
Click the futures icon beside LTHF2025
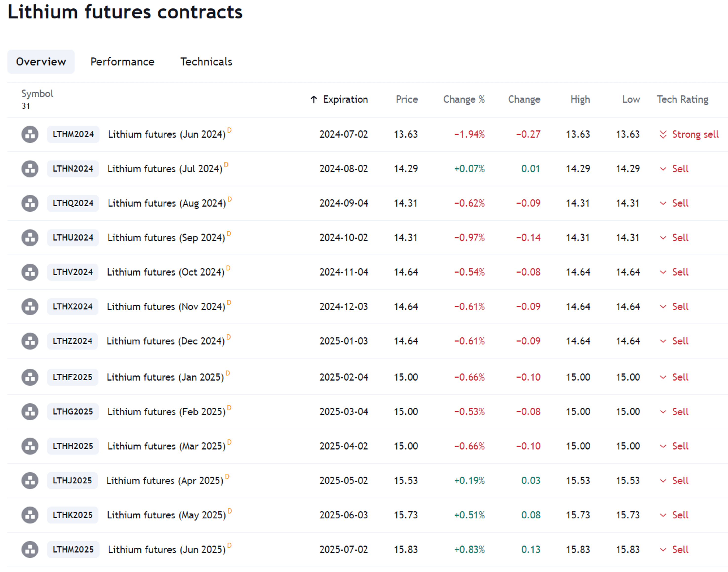click(x=30, y=377)
